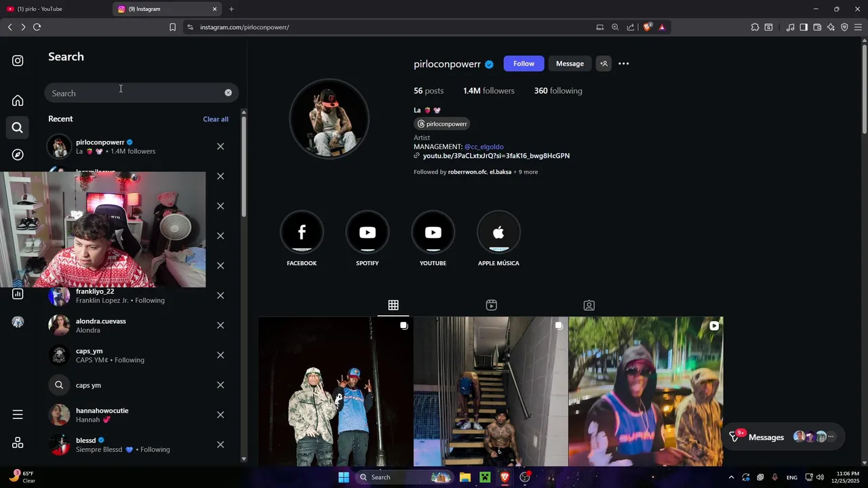This screenshot has height=488, width=868.
Task: Reload the page
Action: coord(37,27)
